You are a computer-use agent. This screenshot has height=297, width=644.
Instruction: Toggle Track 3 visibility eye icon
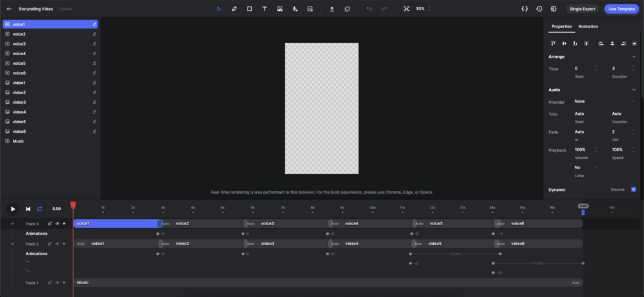coord(57,224)
